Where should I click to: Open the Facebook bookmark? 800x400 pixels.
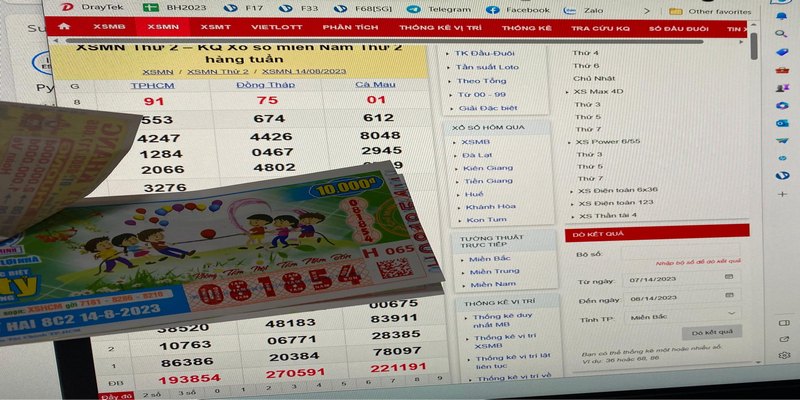point(520,9)
